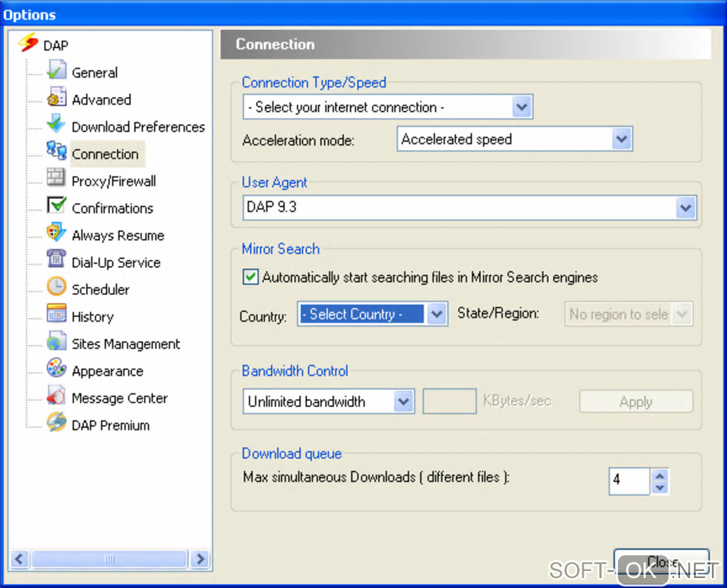This screenshot has height=588, width=727.
Task: Click the Connection networked computers icon
Action: [56, 150]
